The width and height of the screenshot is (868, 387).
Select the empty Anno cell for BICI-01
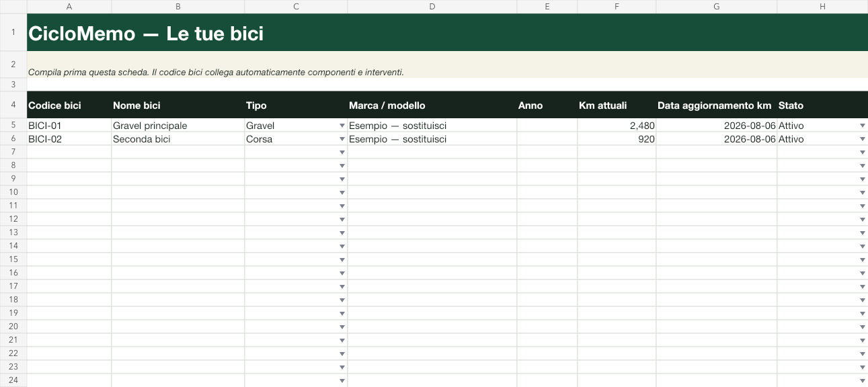coord(547,126)
